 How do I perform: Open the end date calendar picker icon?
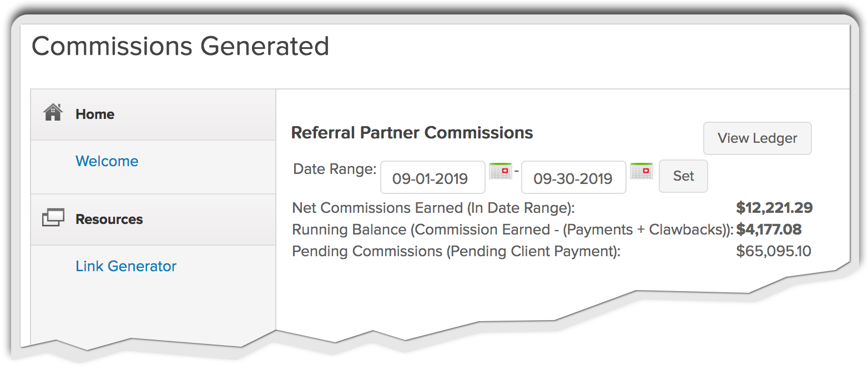642,171
